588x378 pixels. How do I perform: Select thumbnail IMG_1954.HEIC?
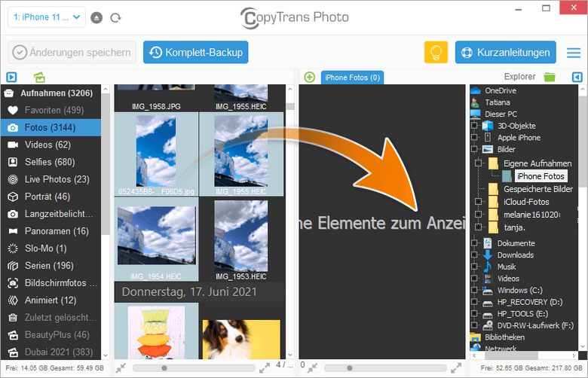click(x=156, y=239)
